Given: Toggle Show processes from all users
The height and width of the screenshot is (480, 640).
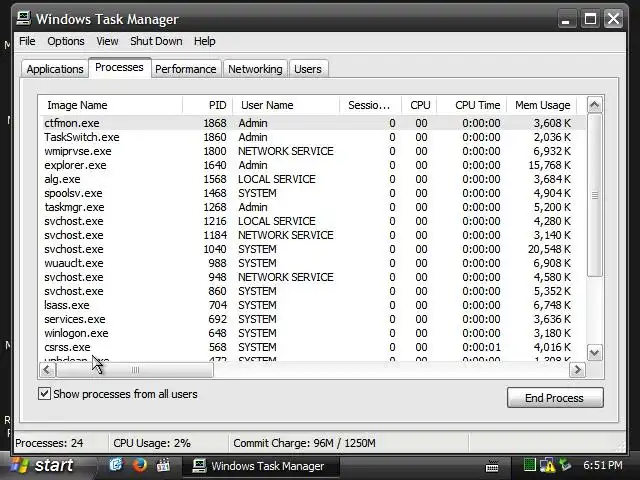Looking at the screenshot, I should (44, 394).
